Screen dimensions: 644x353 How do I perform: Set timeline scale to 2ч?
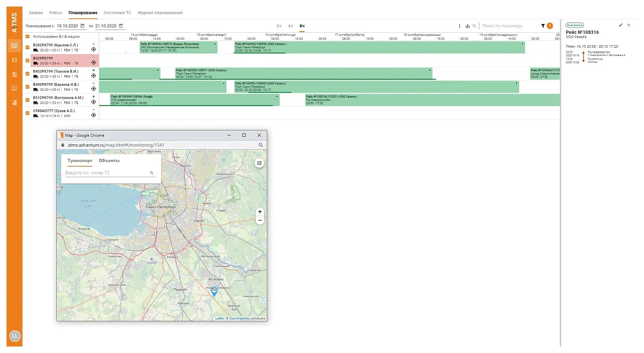[279, 26]
